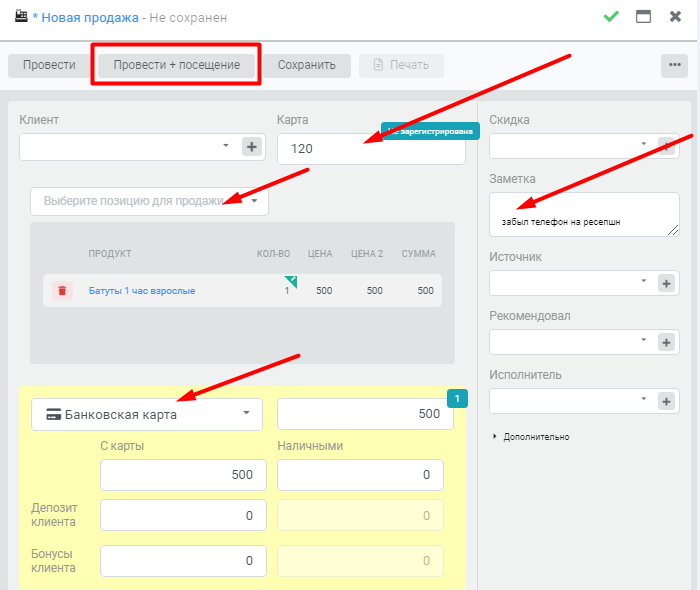Click plus icon next to Исполнитель
700x590 pixels.
(666, 401)
